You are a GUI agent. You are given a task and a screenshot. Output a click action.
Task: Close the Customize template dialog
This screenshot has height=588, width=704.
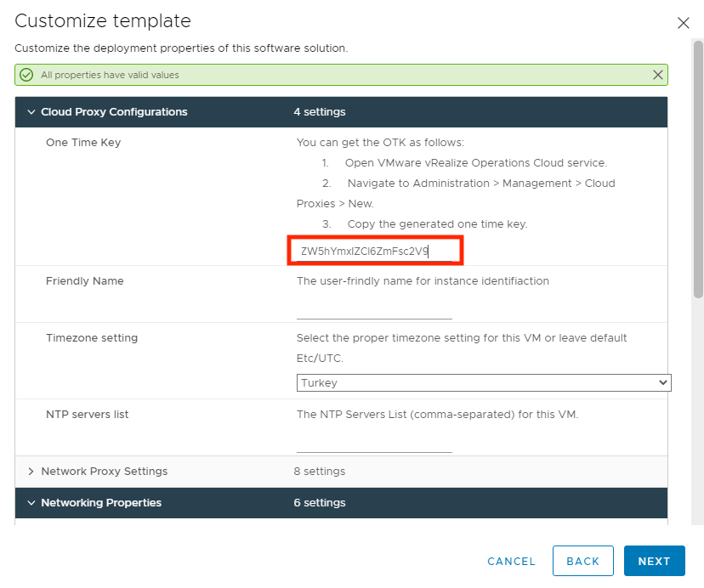point(683,23)
